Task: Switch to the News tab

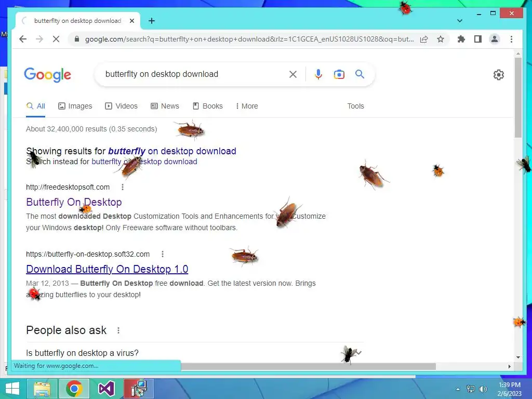Action: pos(165,106)
